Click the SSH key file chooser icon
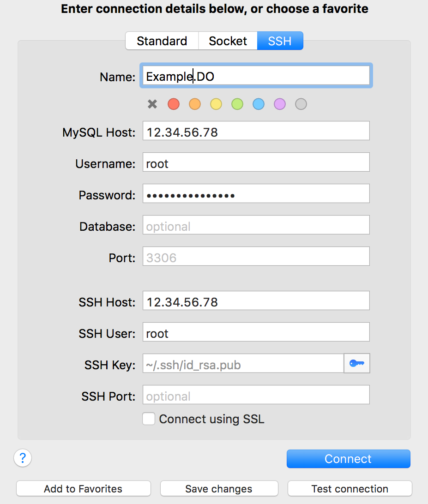The height and width of the screenshot is (504, 428). point(357,363)
